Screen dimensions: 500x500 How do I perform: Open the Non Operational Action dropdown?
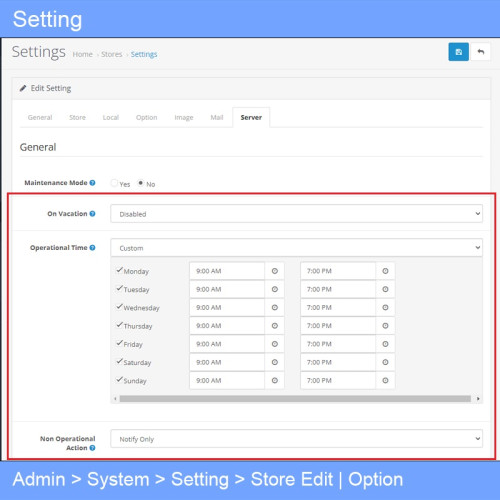coord(296,439)
